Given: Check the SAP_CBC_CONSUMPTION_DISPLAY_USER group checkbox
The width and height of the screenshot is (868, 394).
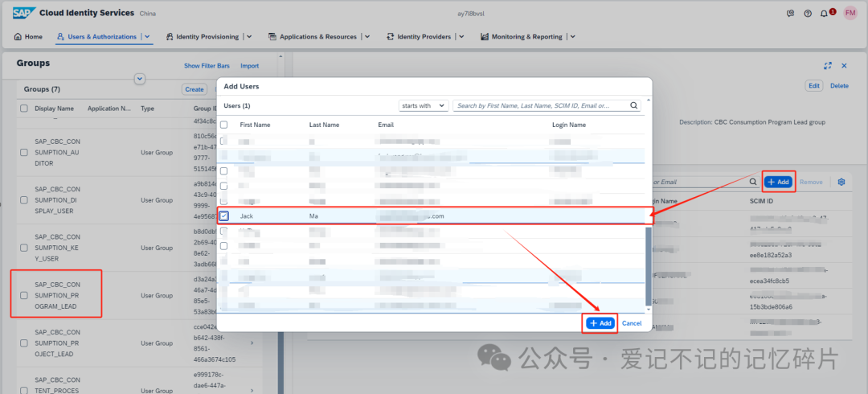Looking at the screenshot, I should pyautogui.click(x=24, y=200).
